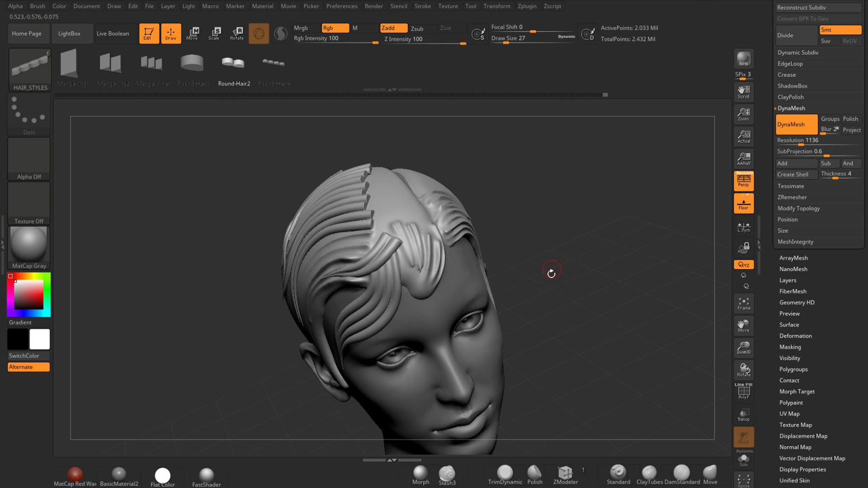
Task: Expand the Deformation subpalette
Action: pyautogui.click(x=795, y=336)
